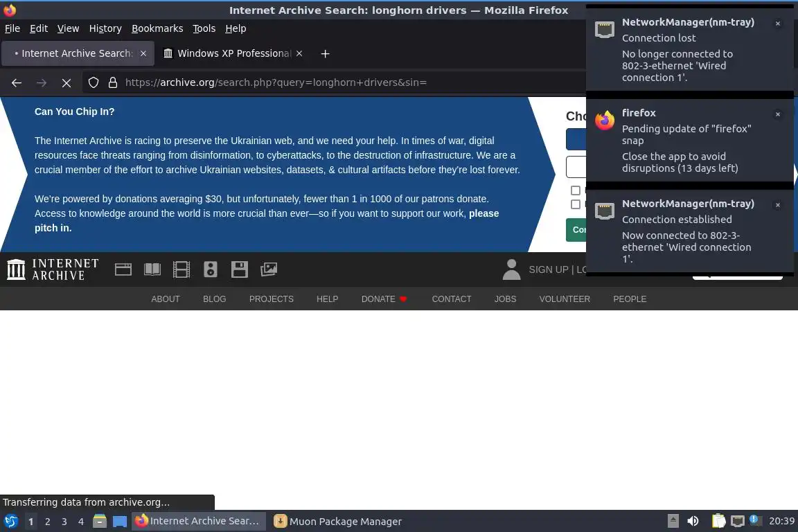Close the Windows XP Professional tab

coord(299,53)
